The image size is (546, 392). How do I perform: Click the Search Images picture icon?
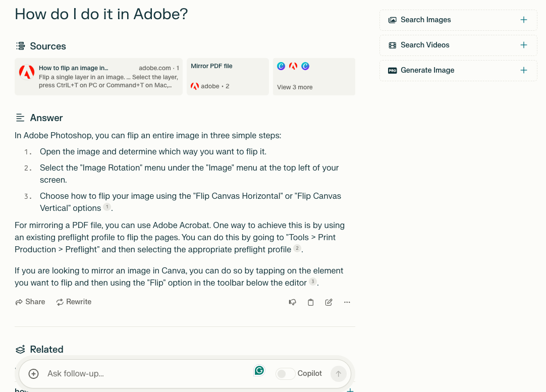(393, 20)
